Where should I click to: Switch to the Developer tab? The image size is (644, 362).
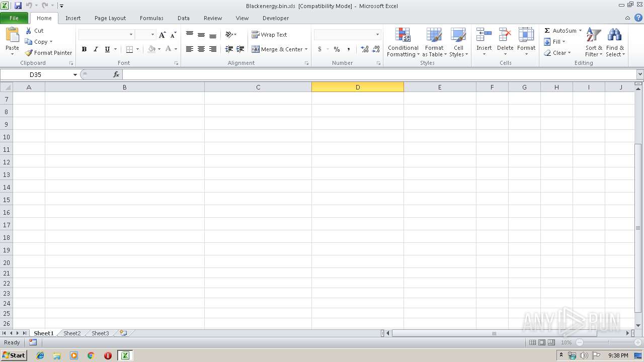pyautogui.click(x=276, y=18)
